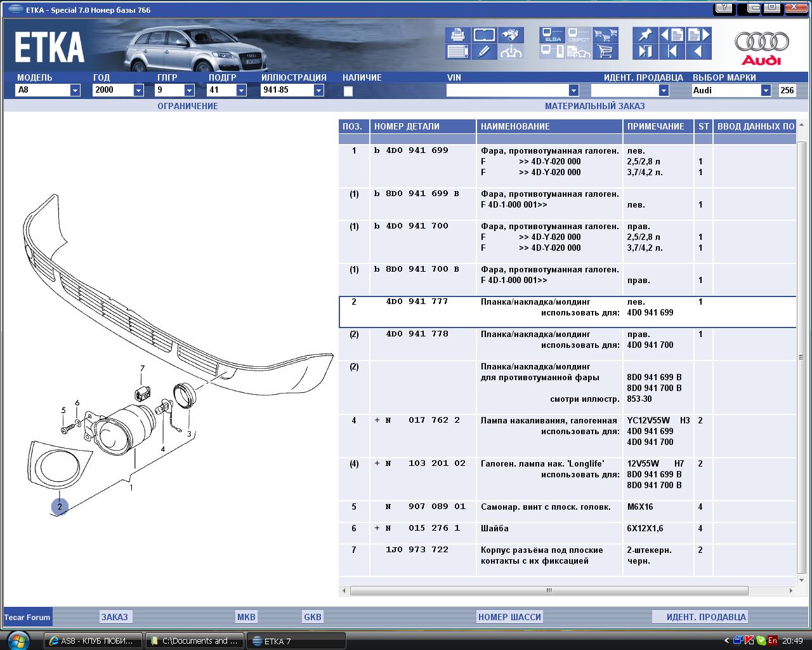Open search with the binoculars icon

pos(511,35)
